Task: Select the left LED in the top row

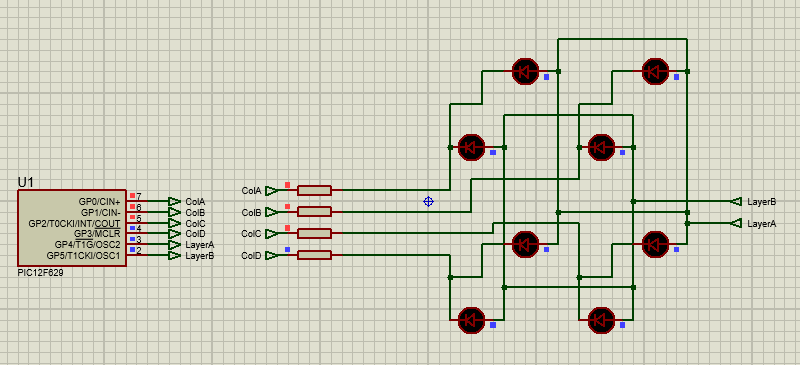Action: click(x=525, y=71)
